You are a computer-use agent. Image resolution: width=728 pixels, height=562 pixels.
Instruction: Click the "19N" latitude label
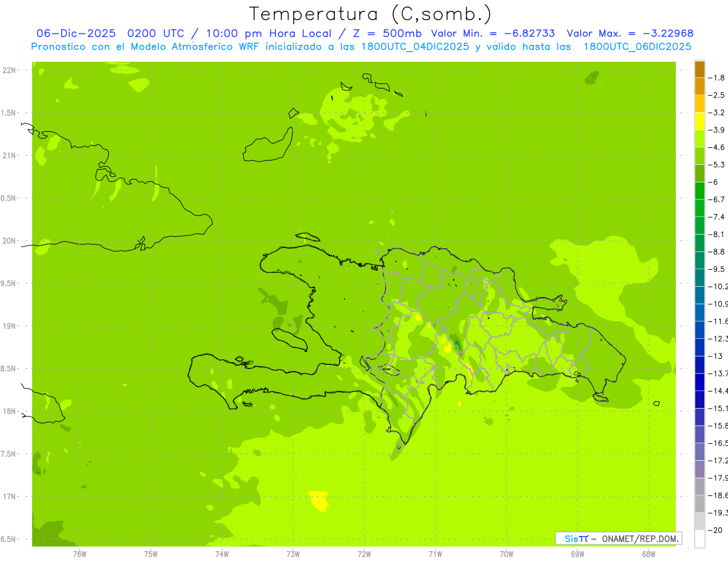pyautogui.click(x=10, y=326)
